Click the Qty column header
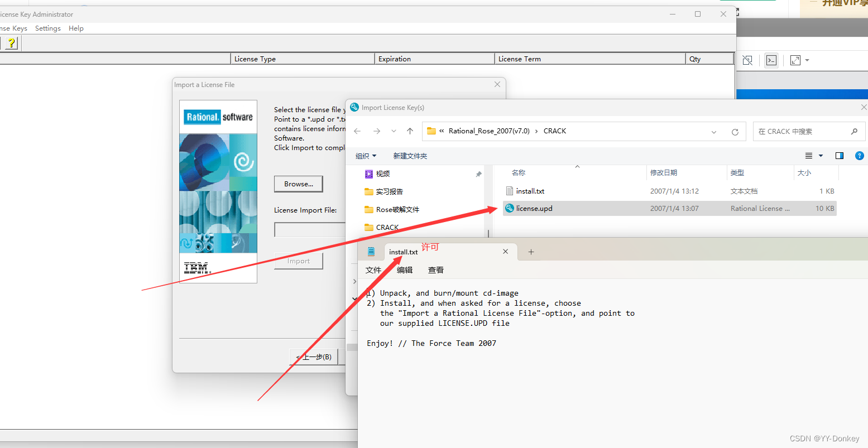Image resolution: width=868 pixels, height=448 pixels. coord(709,59)
